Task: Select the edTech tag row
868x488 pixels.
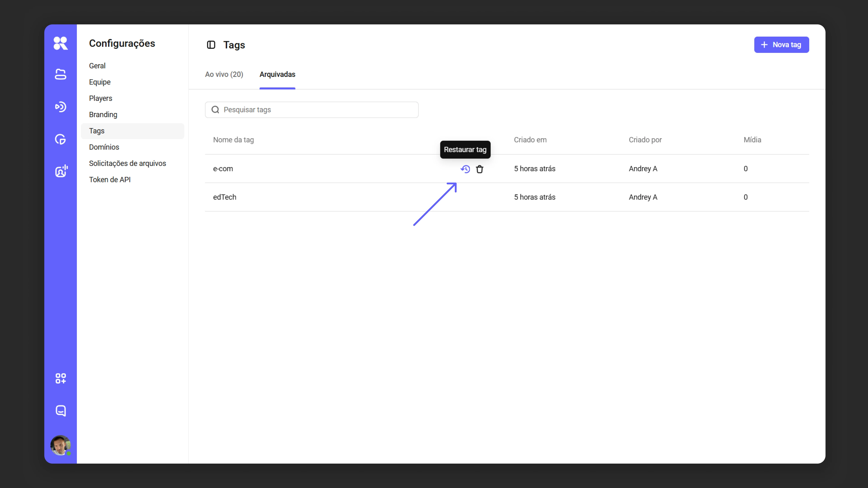Action: [x=507, y=197]
